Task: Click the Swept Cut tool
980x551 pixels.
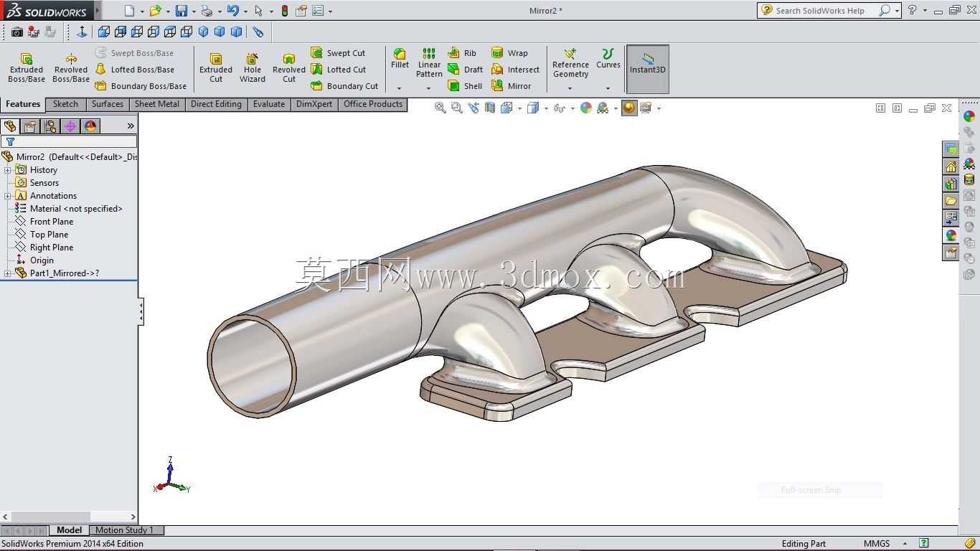Action: tap(338, 53)
